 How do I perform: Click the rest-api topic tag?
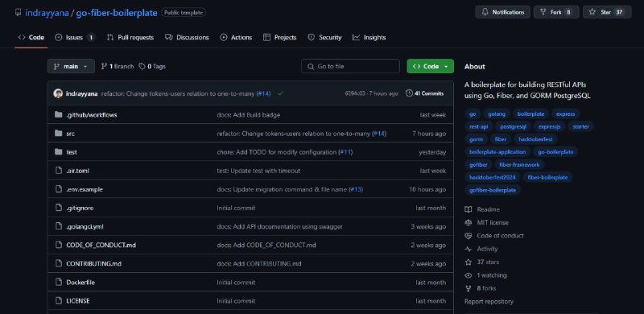tap(478, 126)
